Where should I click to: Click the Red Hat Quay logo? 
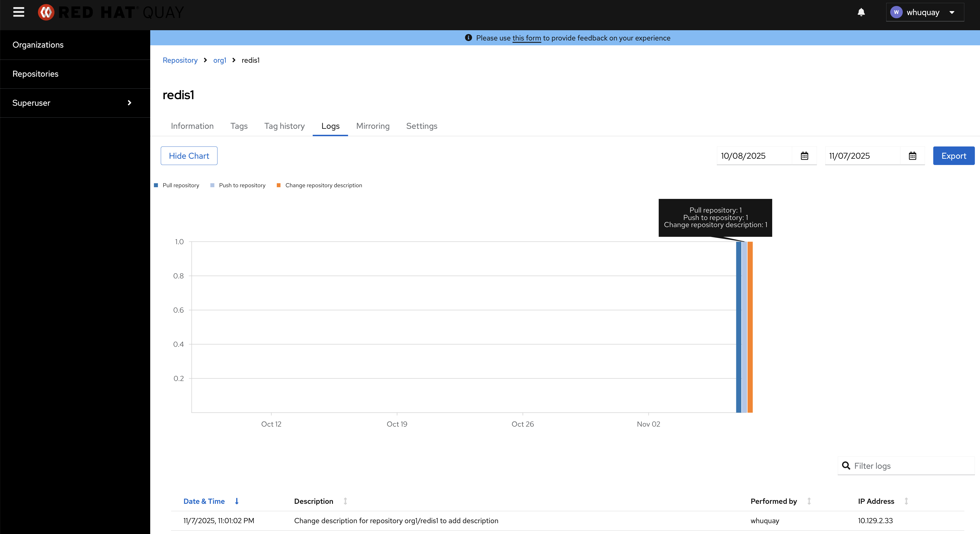(x=111, y=12)
